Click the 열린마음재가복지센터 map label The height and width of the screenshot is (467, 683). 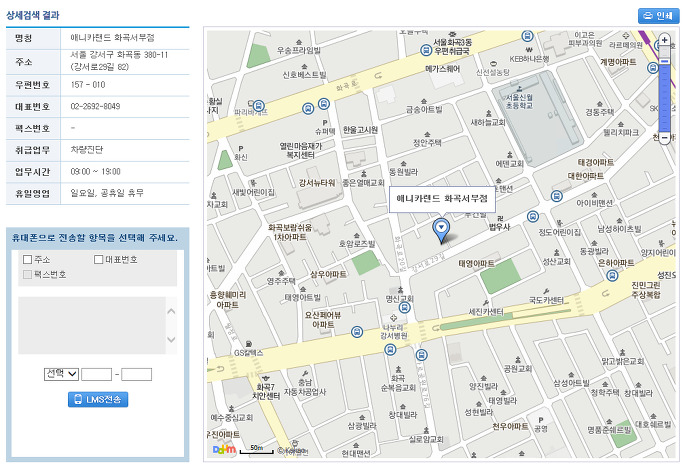tap(301, 150)
